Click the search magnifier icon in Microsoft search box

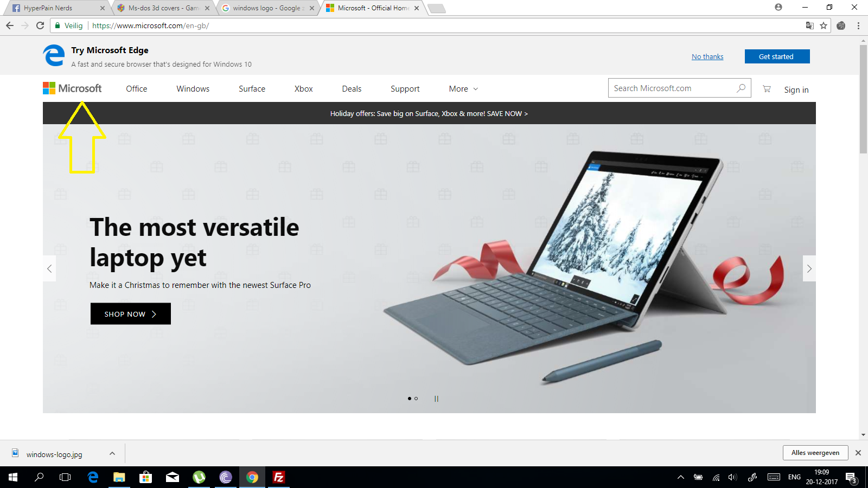[741, 88]
